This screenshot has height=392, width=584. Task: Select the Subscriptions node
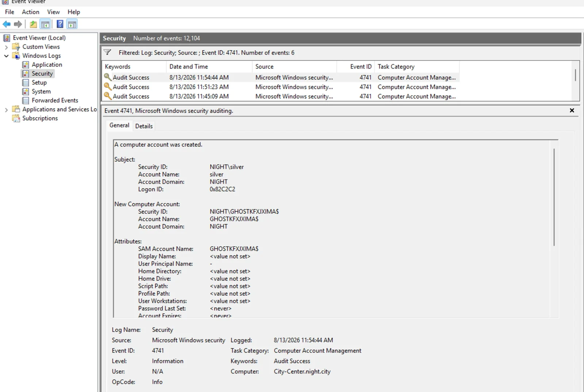pos(40,118)
